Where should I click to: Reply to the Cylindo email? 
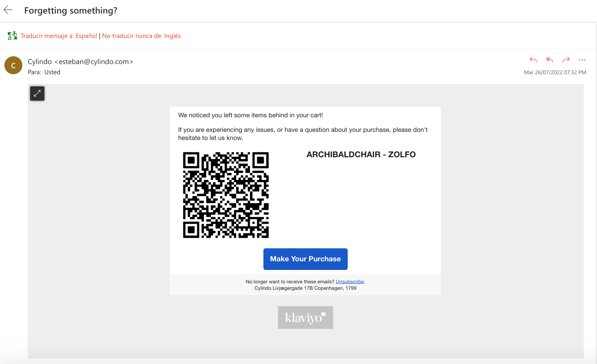[533, 60]
